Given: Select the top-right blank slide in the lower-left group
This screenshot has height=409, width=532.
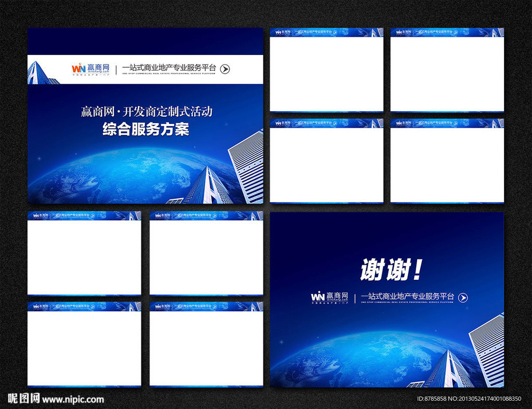Looking at the screenshot, I should pyautogui.click(x=206, y=253).
